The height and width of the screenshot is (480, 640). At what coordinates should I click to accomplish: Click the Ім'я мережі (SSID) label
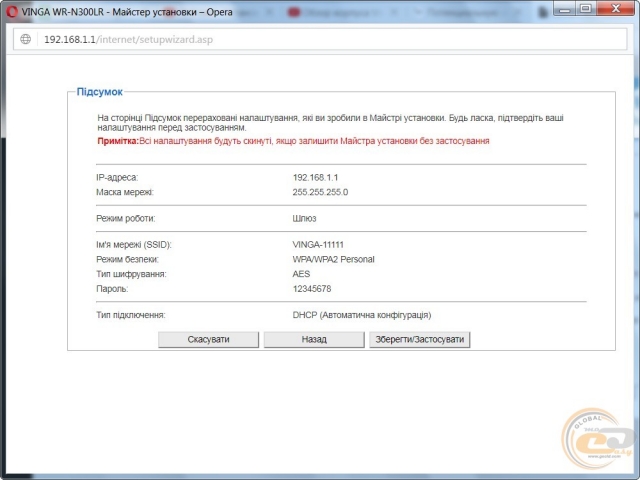134,244
